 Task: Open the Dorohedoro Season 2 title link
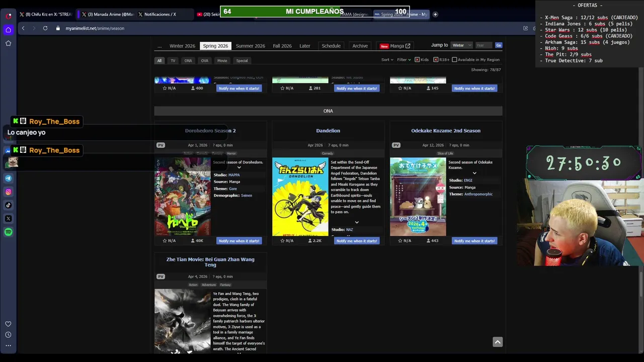click(x=210, y=131)
